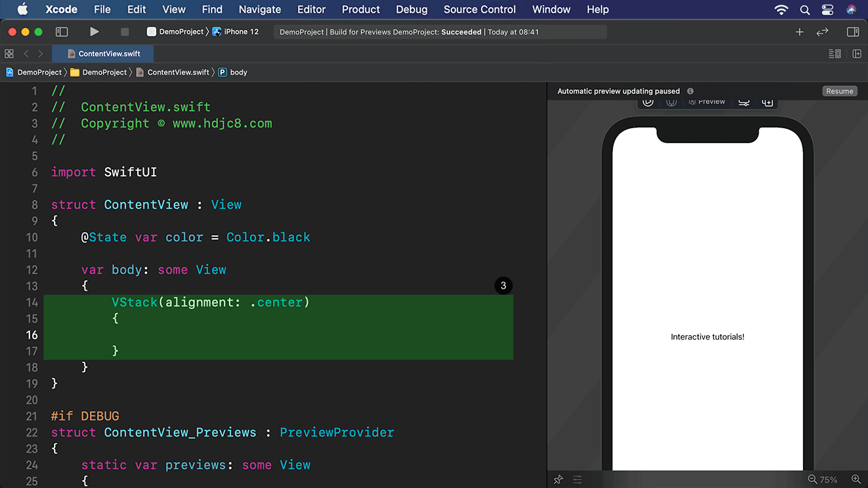Open Spotlight search in menu bar
Image resolution: width=868 pixels, height=488 pixels.
point(805,10)
